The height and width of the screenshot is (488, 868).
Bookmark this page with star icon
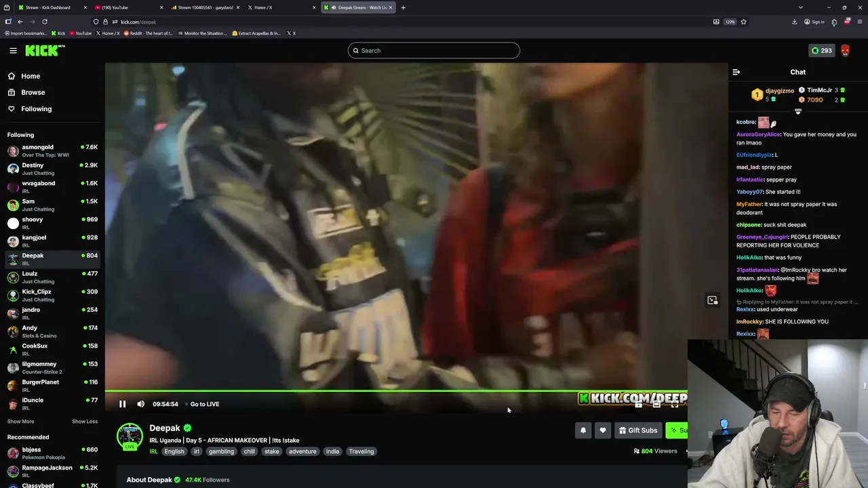pyautogui.click(x=743, y=22)
